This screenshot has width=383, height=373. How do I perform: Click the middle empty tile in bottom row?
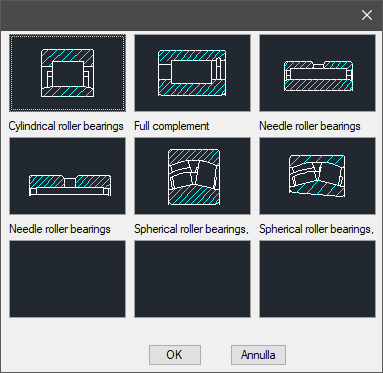point(192,279)
